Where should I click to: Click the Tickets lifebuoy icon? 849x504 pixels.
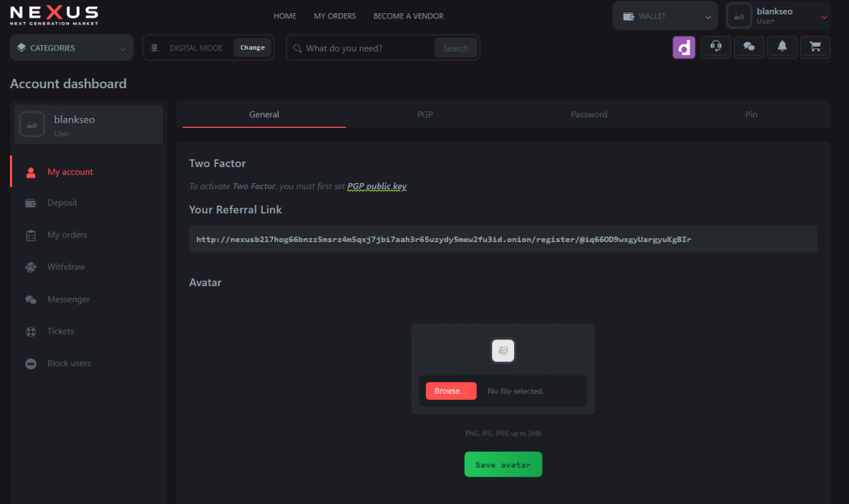(31, 332)
